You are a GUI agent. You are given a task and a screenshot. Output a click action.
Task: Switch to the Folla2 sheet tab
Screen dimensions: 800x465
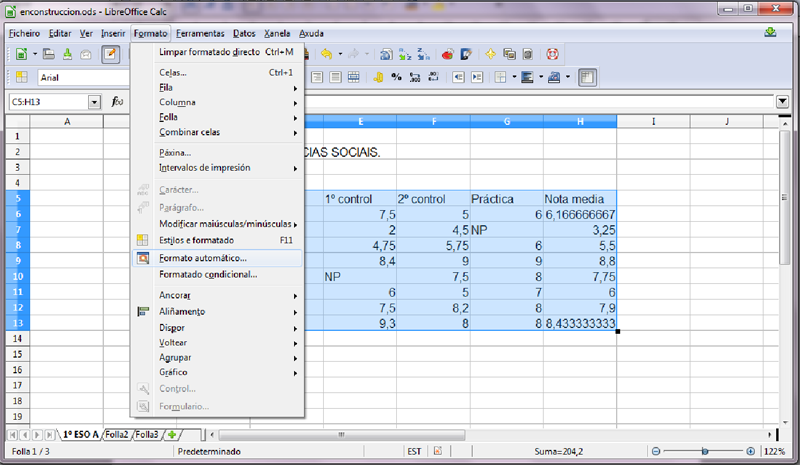coord(117,435)
